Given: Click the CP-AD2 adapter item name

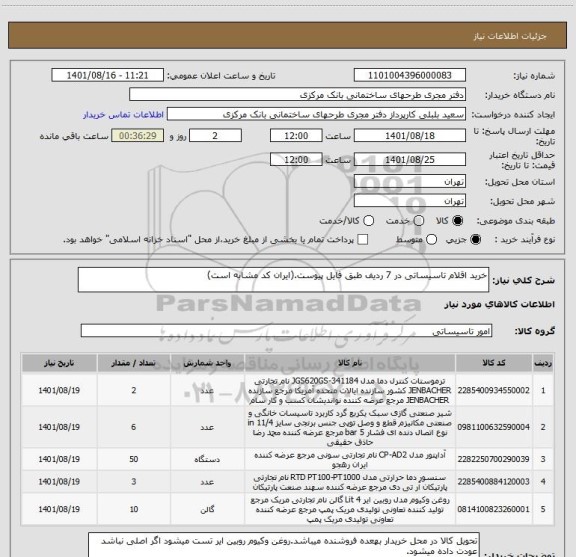Looking at the screenshot, I should pos(350,460).
